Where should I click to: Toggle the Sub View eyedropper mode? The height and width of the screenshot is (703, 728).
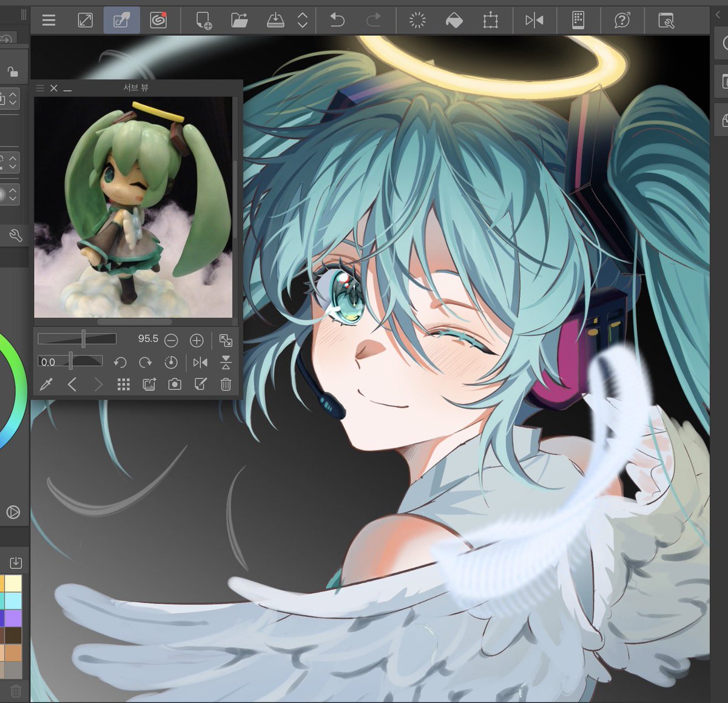click(x=45, y=384)
